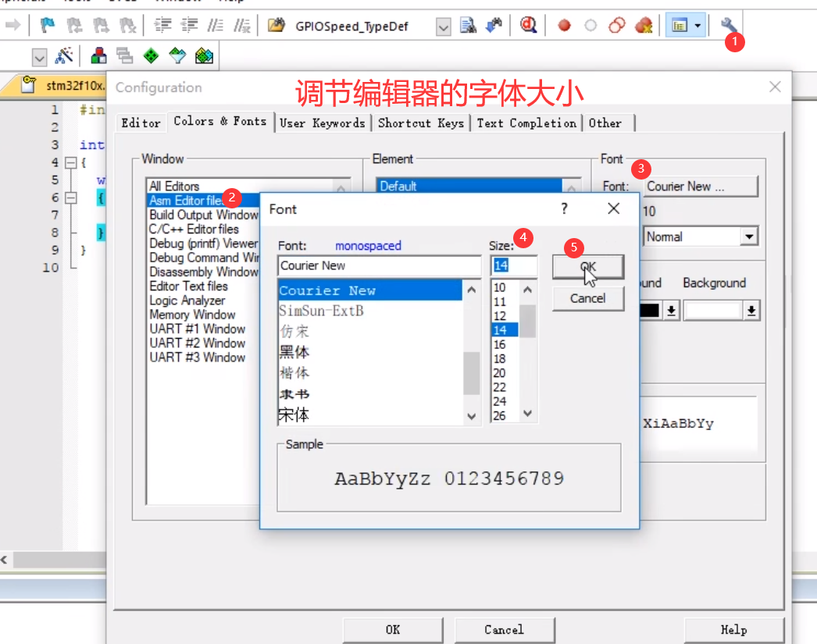Go to previous bookmark flag icon
817x644 pixels.
(x=74, y=25)
